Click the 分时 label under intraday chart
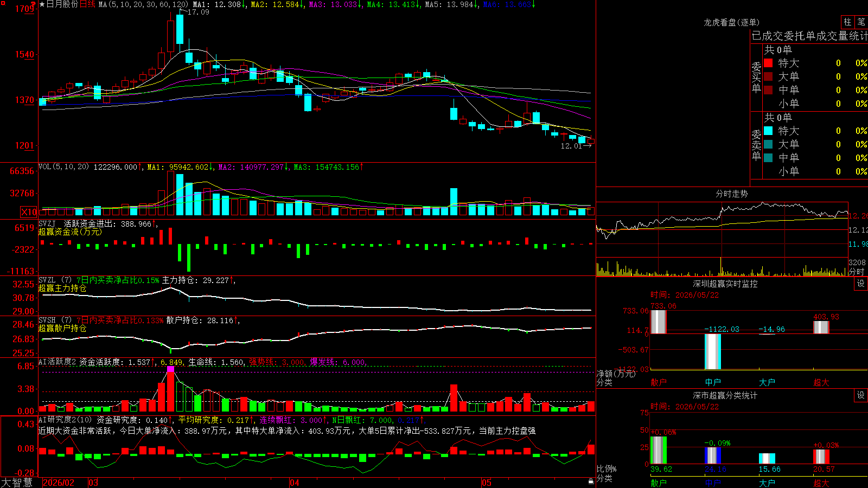The height and width of the screenshot is (488, 868). tap(857, 272)
